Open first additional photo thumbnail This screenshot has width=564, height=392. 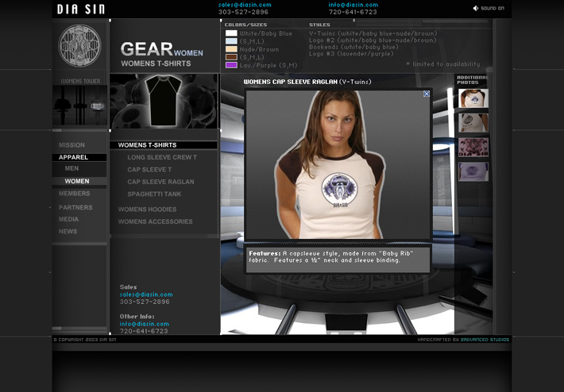tap(473, 98)
